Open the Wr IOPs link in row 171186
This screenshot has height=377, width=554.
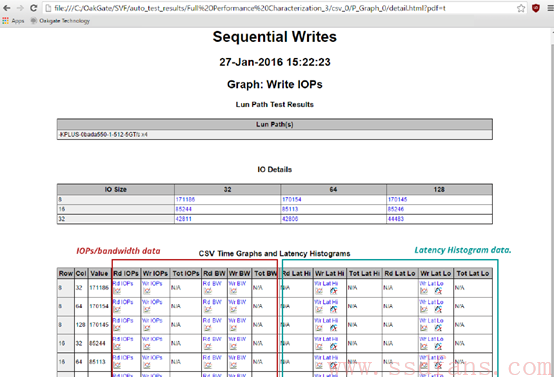pos(152,283)
